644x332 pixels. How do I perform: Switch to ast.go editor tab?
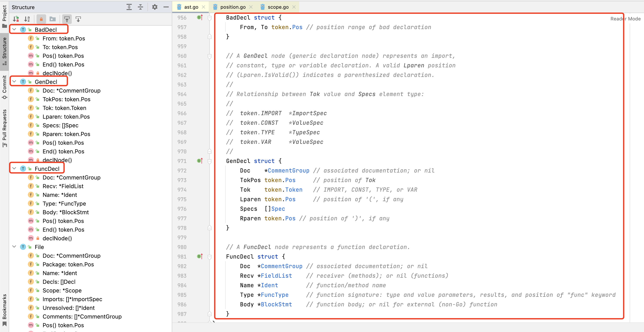(191, 7)
